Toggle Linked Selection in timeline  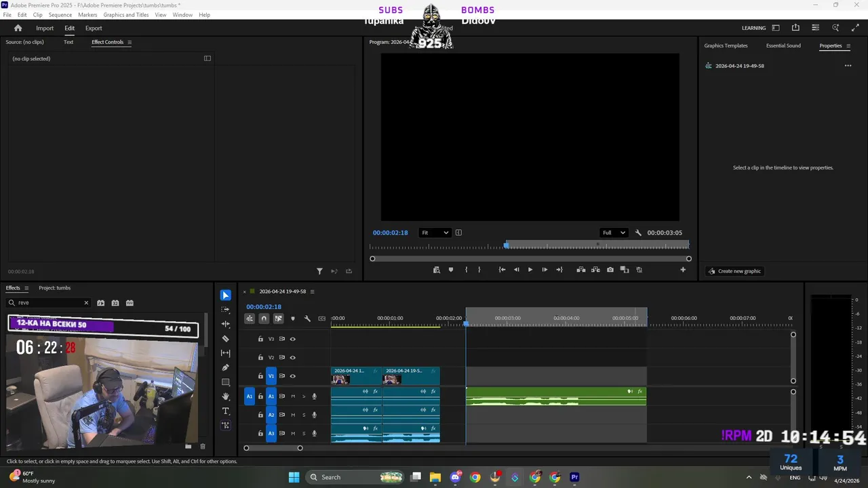coord(278,319)
